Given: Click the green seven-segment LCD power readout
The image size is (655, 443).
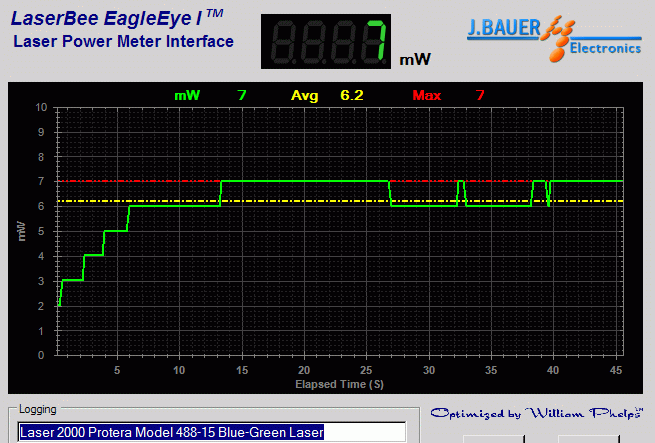Looking at the screenshot, I should [326, 41].
